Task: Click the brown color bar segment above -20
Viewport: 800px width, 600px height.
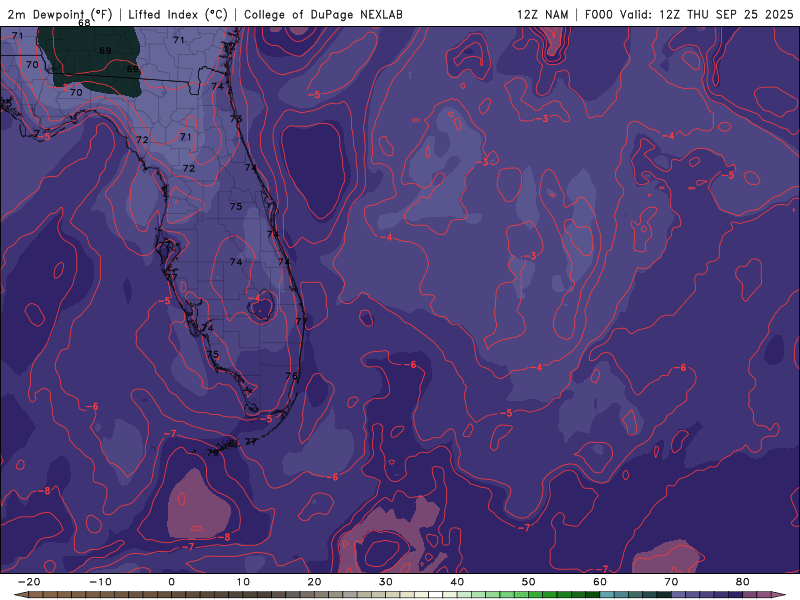Action: click(36, 595)
